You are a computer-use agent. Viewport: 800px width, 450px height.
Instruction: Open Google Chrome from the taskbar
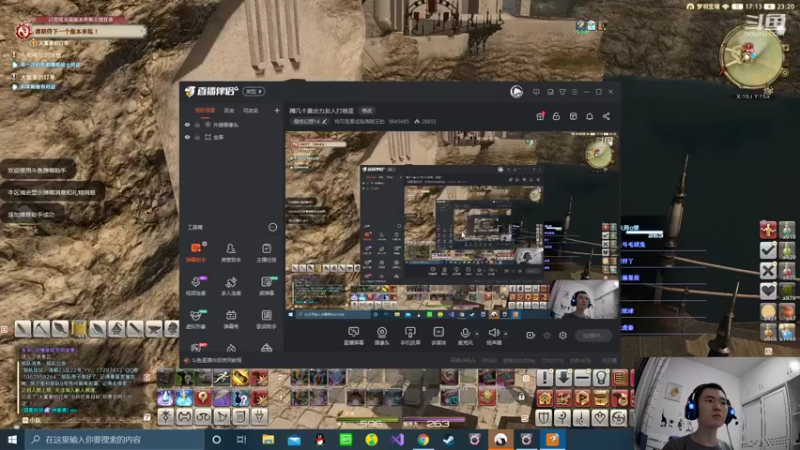pos(423,439)
